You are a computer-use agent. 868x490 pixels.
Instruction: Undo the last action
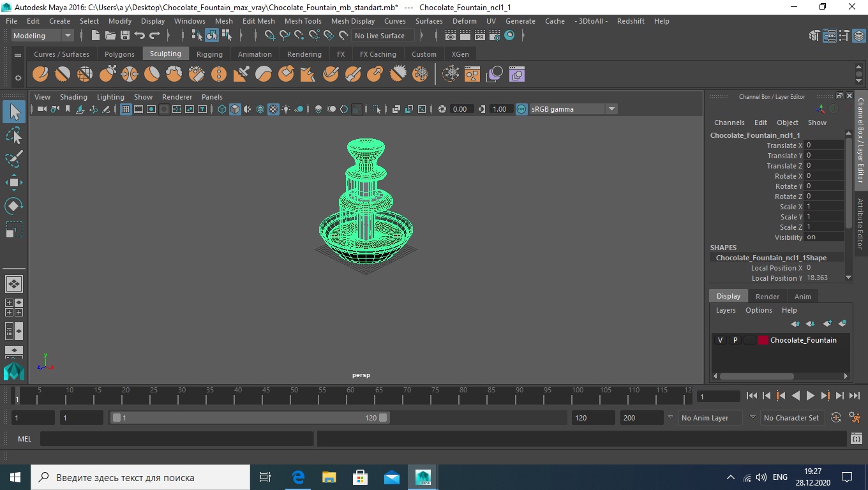click(x=140, y=36)
